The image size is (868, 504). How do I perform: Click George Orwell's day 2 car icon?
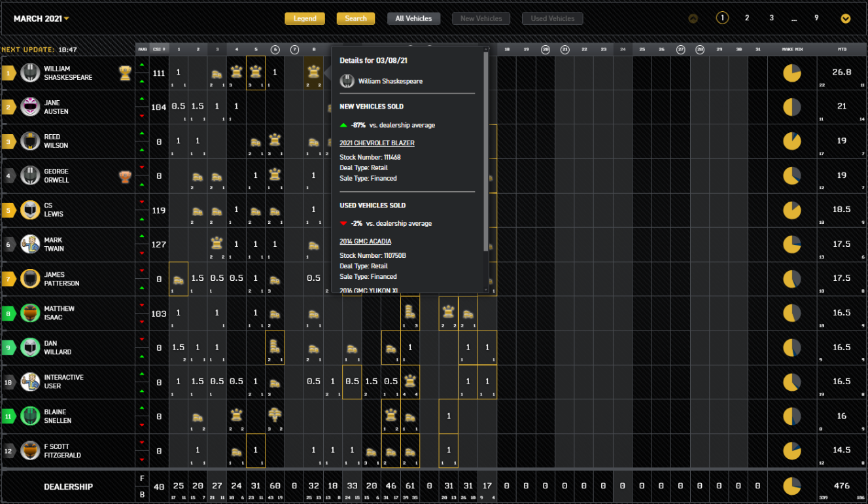point(197,177)
